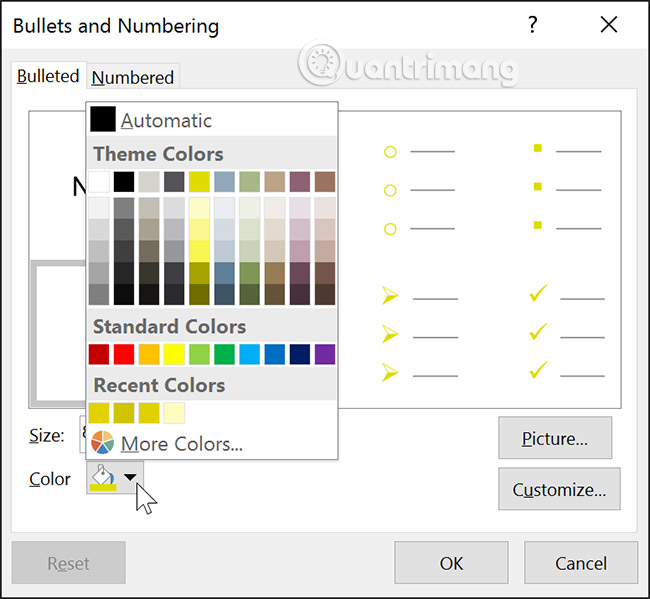650x599 pixels.
Task: Confirm with the OK button
Action: coord(451,563)
